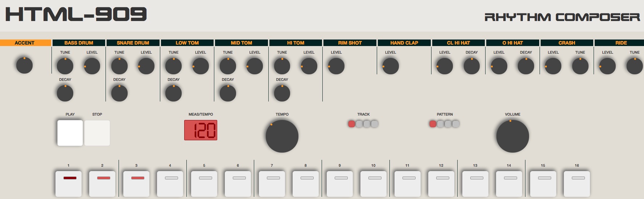The image size is (644, 199).
Task: Click the Bass Drum DECAY knob
Action: tap(65, 94)
